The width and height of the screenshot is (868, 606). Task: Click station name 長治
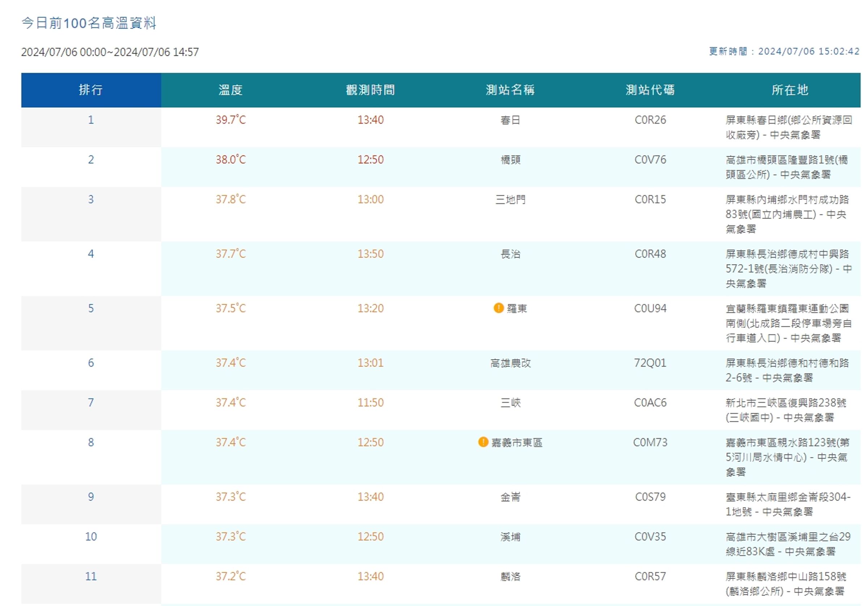tap(510, 254)
